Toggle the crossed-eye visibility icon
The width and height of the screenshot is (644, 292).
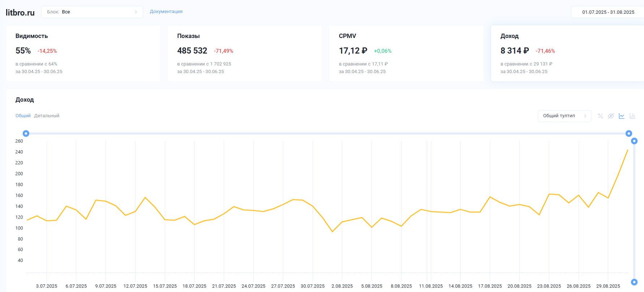611,116
